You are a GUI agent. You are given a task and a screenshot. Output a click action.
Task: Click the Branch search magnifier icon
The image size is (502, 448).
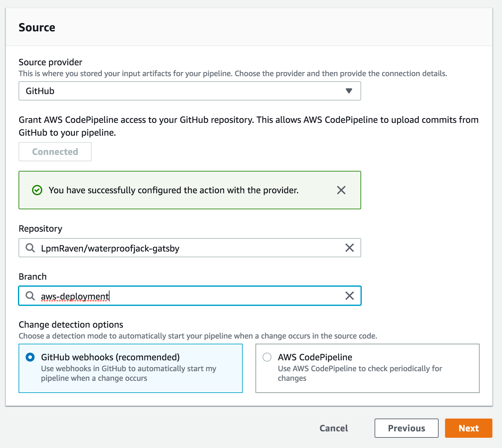30,296
